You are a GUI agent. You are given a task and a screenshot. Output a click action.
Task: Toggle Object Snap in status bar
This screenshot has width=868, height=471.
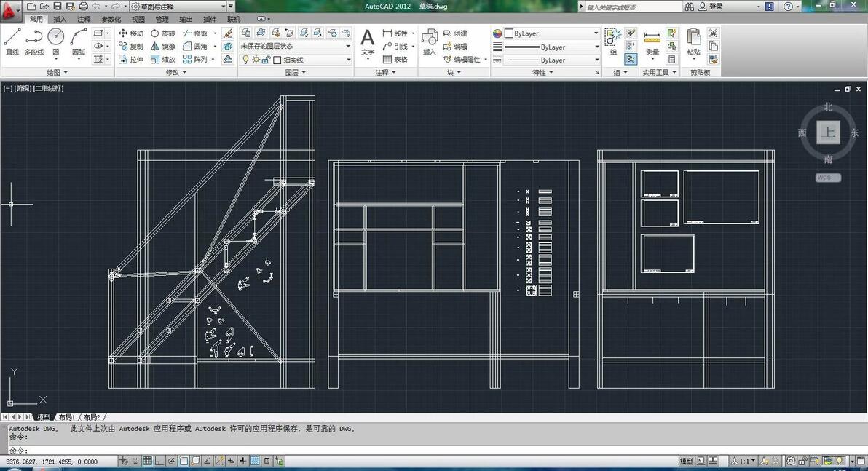184,461
